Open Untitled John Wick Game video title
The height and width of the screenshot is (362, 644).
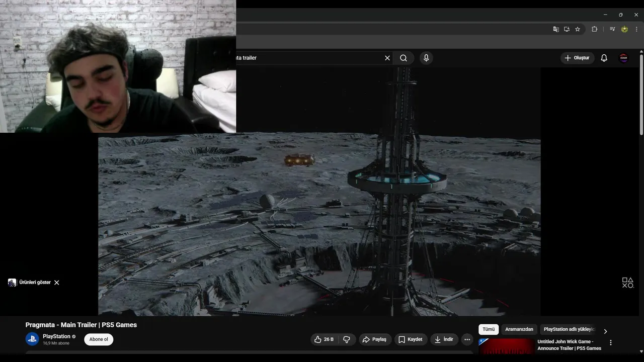(x=569, y=345)
